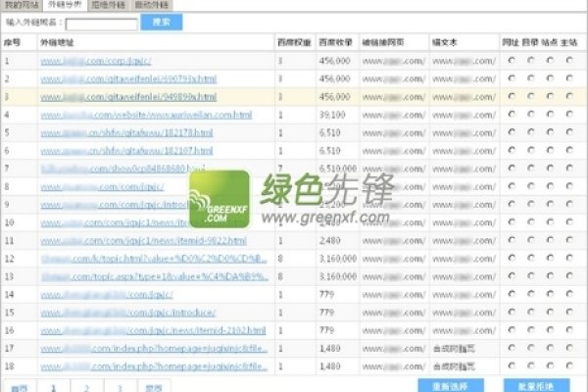Select the 目录 radio in row 2
This screenshot has width=588, height=392.
tap(530, 78)
